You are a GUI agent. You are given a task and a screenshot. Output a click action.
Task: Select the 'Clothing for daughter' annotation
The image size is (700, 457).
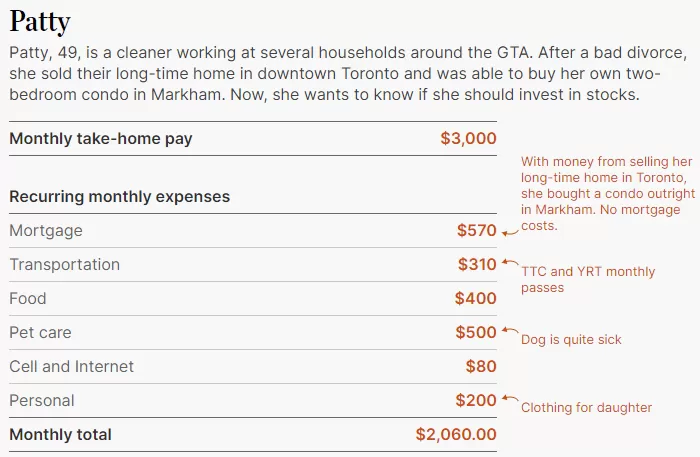pos(586,407)
